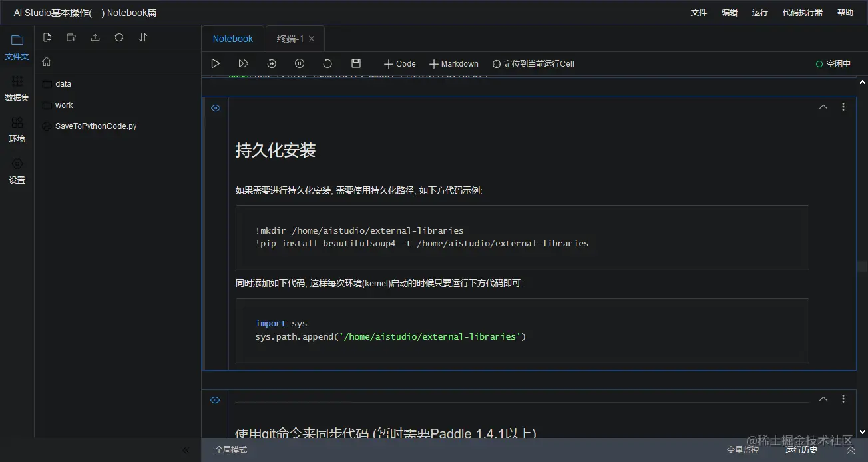
Task: Click text 同时添加如下代码 paragraph
Action: [x=379, y=283]
